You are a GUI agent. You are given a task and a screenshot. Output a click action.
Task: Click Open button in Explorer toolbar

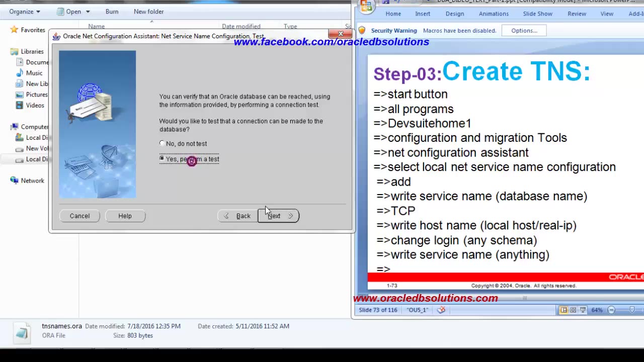(68, 12)
